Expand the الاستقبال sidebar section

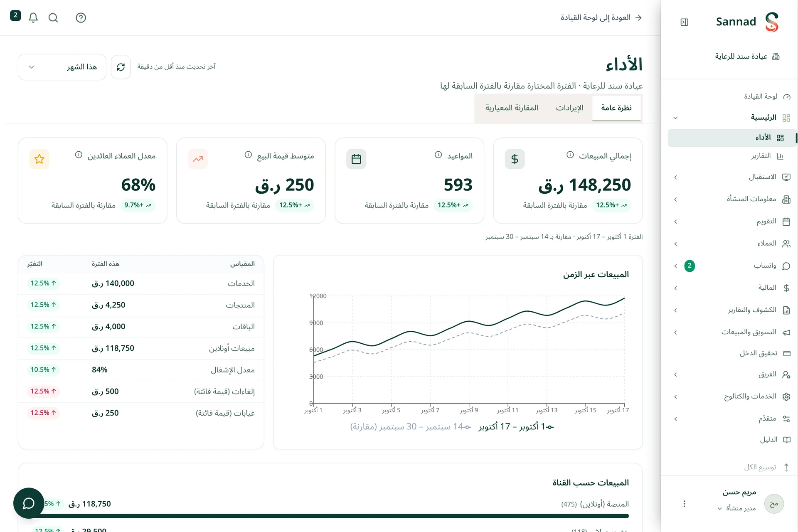point(675,177)
